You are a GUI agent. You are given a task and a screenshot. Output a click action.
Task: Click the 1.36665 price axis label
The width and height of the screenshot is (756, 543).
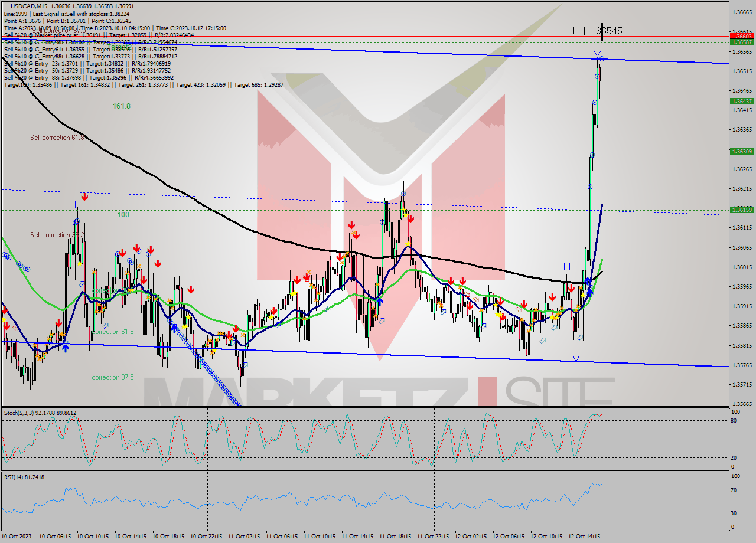tap(742, 12)
